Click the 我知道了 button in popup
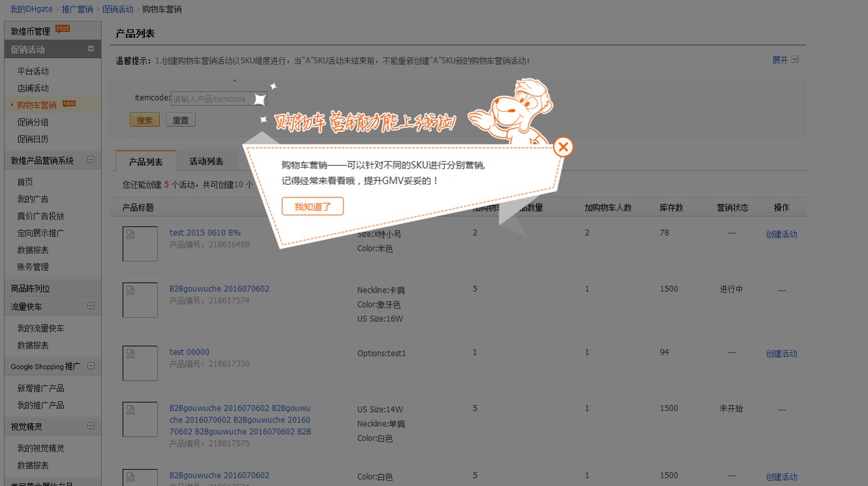The height and width of the screenshot is (486, 868). 313,206
